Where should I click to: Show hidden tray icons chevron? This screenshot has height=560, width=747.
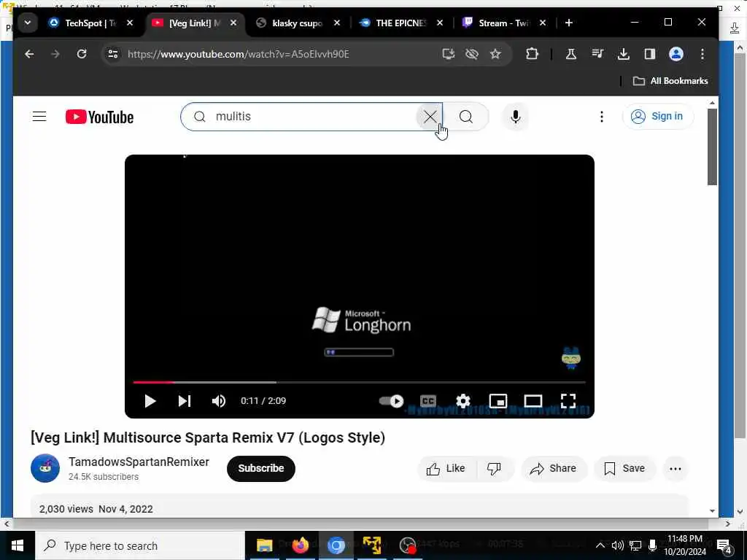click(x=600, y=545)
